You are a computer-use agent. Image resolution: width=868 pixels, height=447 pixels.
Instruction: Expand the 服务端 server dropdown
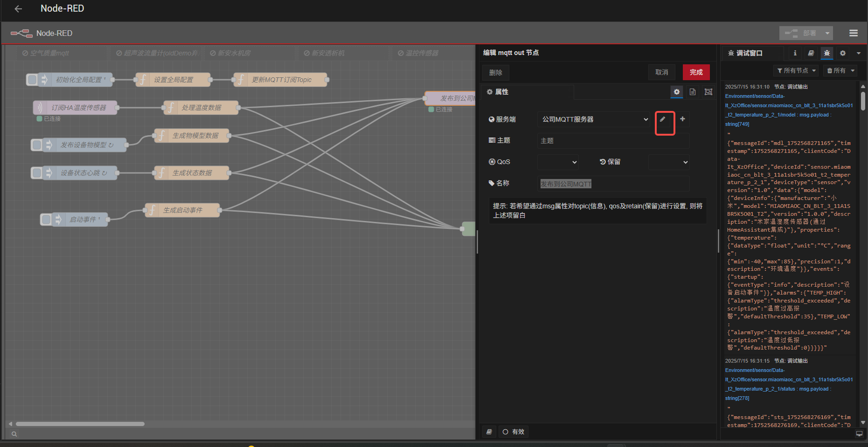594,119
